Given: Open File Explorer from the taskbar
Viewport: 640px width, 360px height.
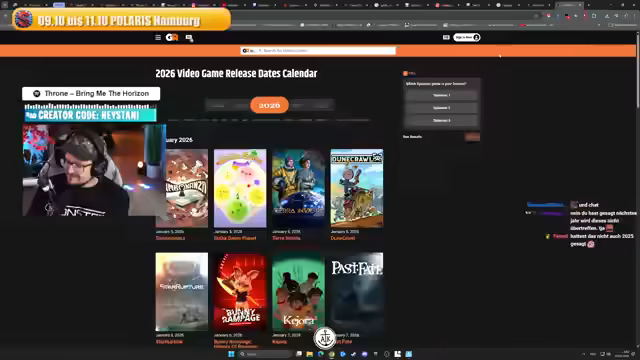Looking at the screenshot, I should [x=309, y=354].
